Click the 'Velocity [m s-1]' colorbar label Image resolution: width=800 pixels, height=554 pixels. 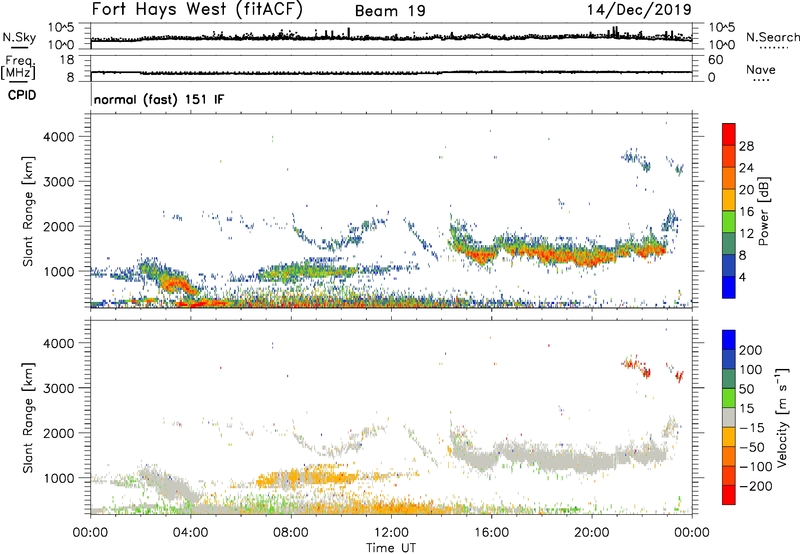tap(782, 417)
